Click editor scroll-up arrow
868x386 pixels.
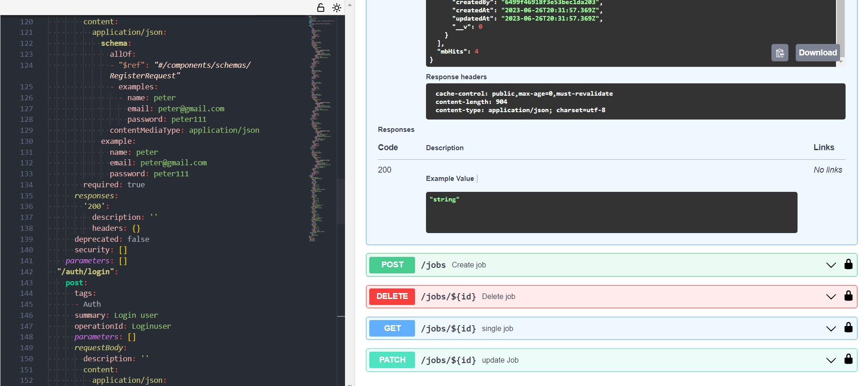(x=350, y=5)
